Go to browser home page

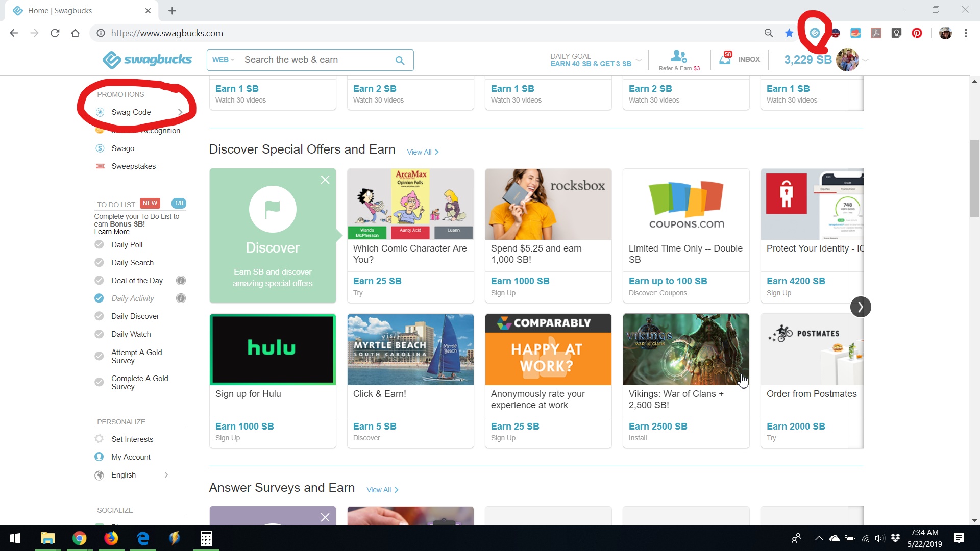click(75, 33)
